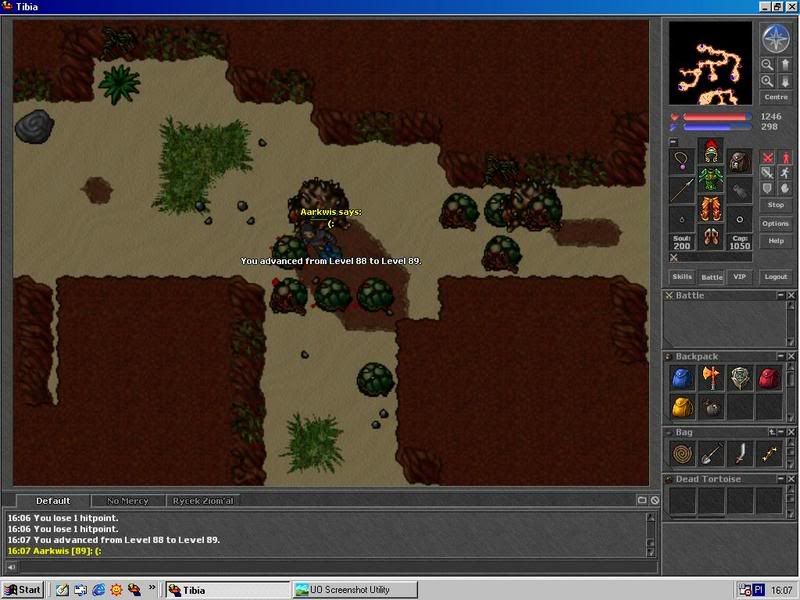Toggle stand while fighting mode
Screen dimensions: 800x600
pos(785,157)
